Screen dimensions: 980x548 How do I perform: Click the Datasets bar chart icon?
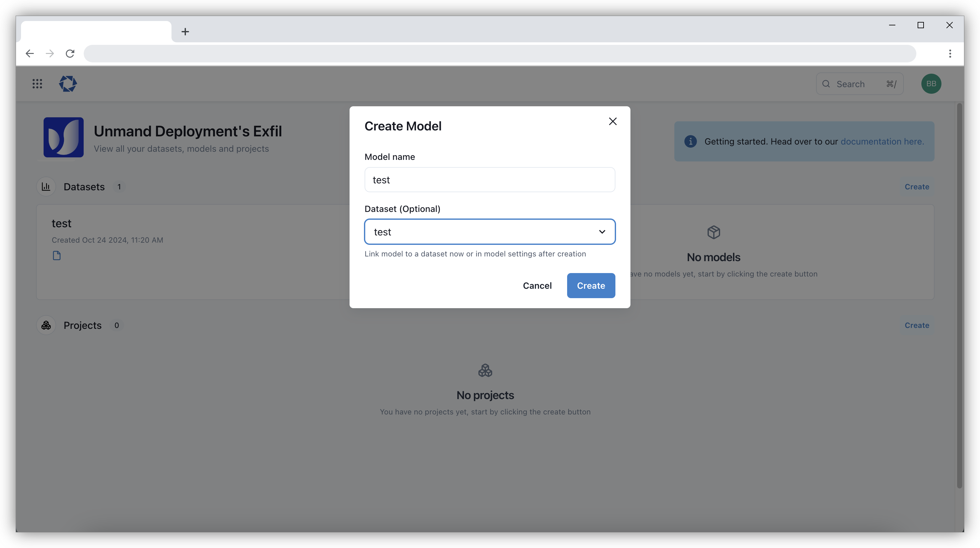[46, 187]
